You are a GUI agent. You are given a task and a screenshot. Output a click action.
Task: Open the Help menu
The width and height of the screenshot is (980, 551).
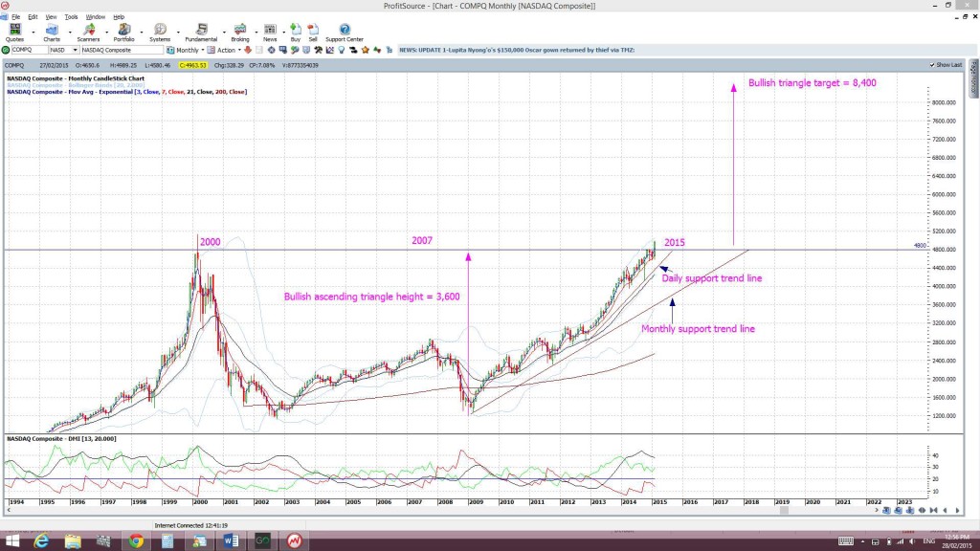pos(119,17)
